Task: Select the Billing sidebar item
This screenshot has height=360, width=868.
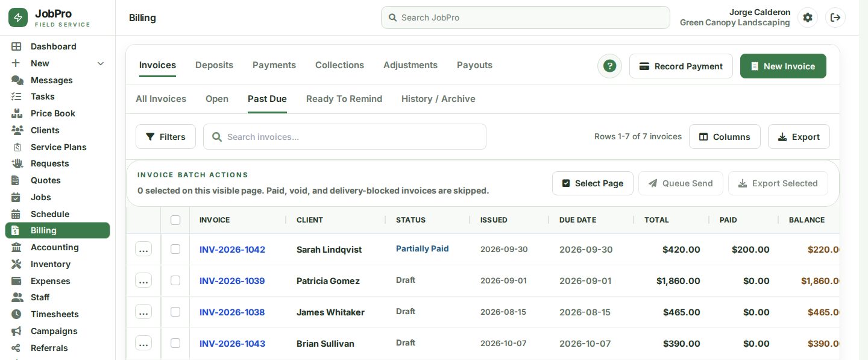Action: [58, 230]
